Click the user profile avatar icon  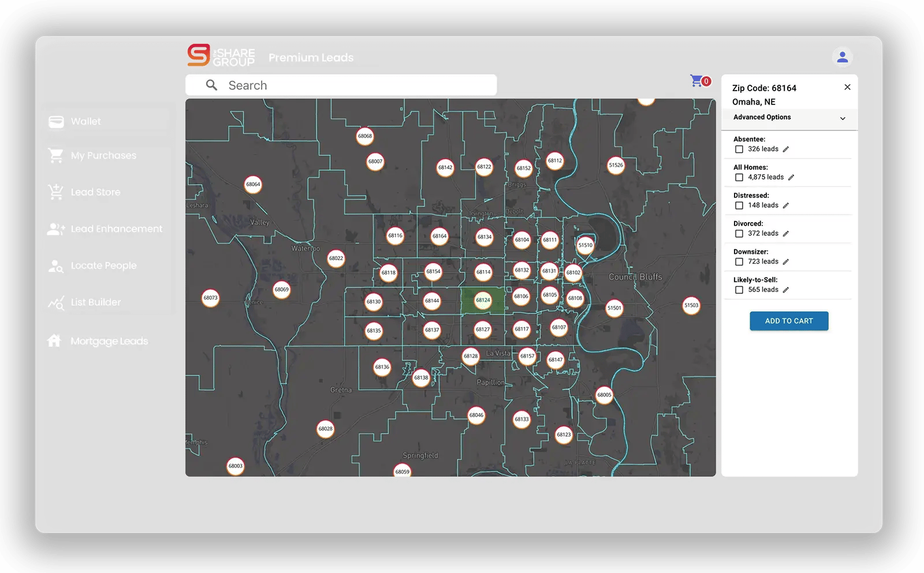pos(842,57)
